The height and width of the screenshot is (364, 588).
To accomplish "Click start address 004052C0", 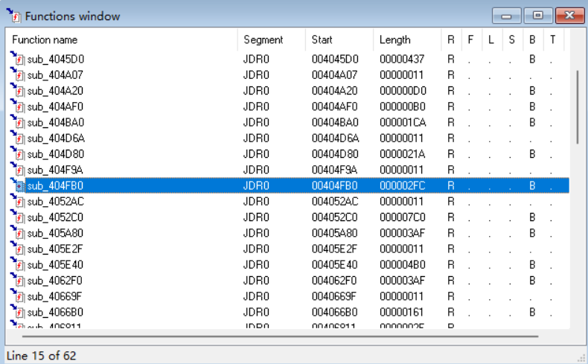I will (x=334, y=217).
